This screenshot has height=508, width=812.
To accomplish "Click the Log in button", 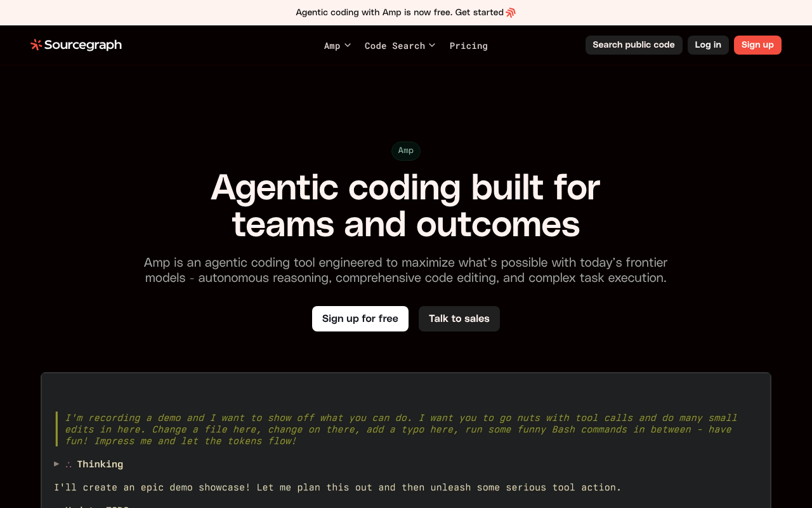I will (x=708, y=45).
